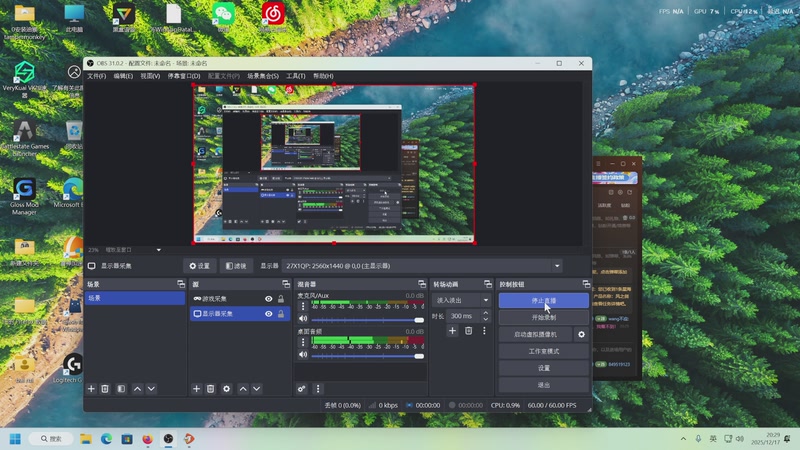Delete the scene transition with trash icon
Screen dimensions: 800x450
(468, 331)
